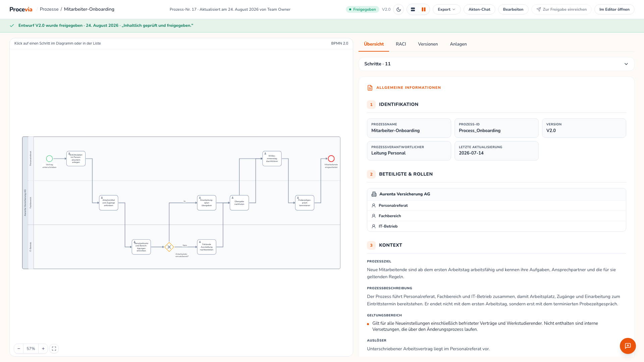Switch to the Versionen tab
The height and width of the screenshot is (362, 644).
tap(428, 44)
